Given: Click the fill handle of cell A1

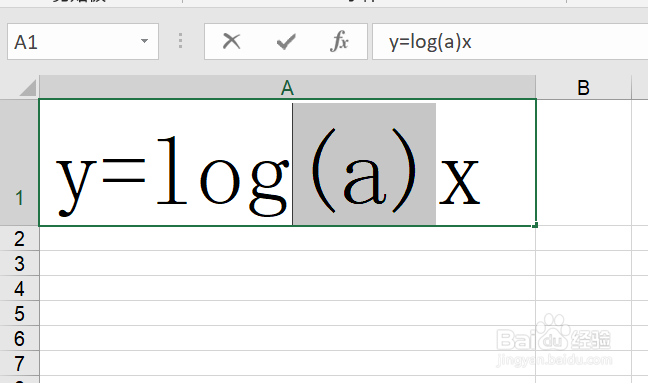Looking at the screenshot, I should 535,225.
